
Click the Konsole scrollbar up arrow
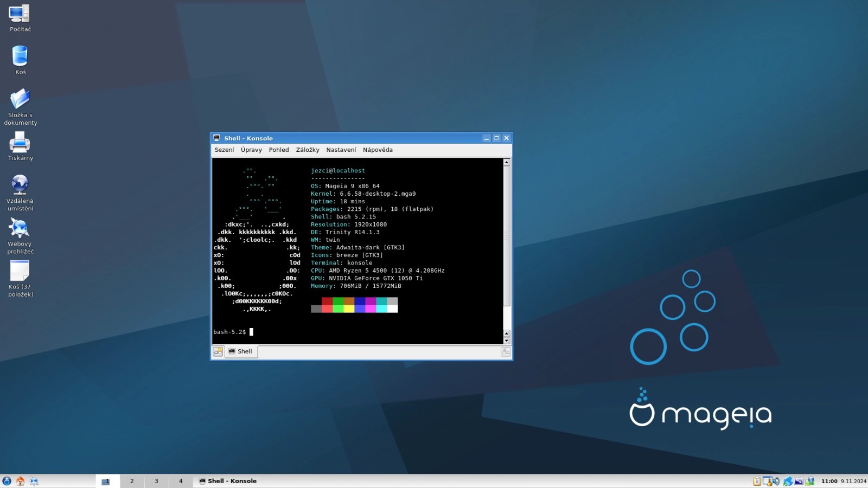click(507, 162)
